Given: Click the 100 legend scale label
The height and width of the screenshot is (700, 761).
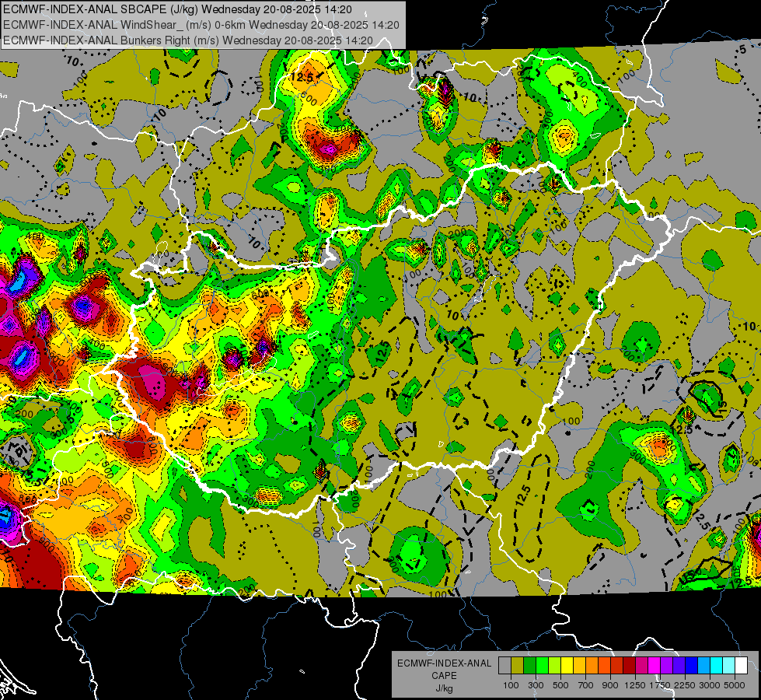Looking at the screenshot, I should pos(511,685).
